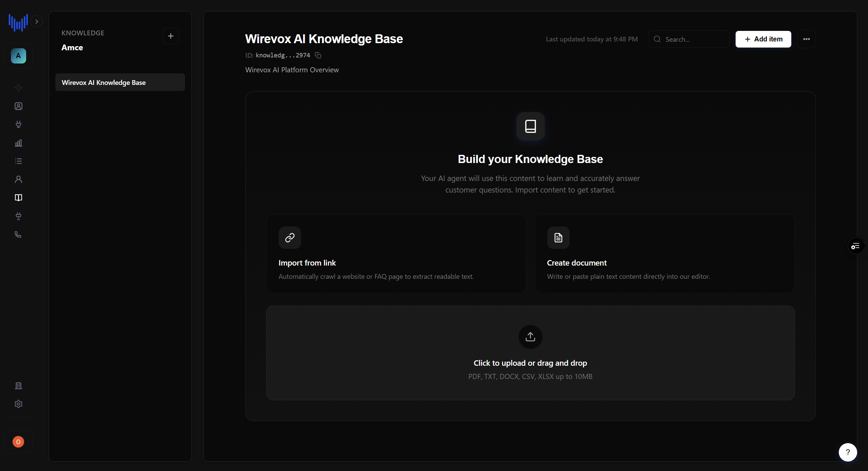The width and height of the screenshot is (868, 471).
Task: Click the ID 'knowledg...2974' text
Action: pyautogui.click(x=283, y=55)
